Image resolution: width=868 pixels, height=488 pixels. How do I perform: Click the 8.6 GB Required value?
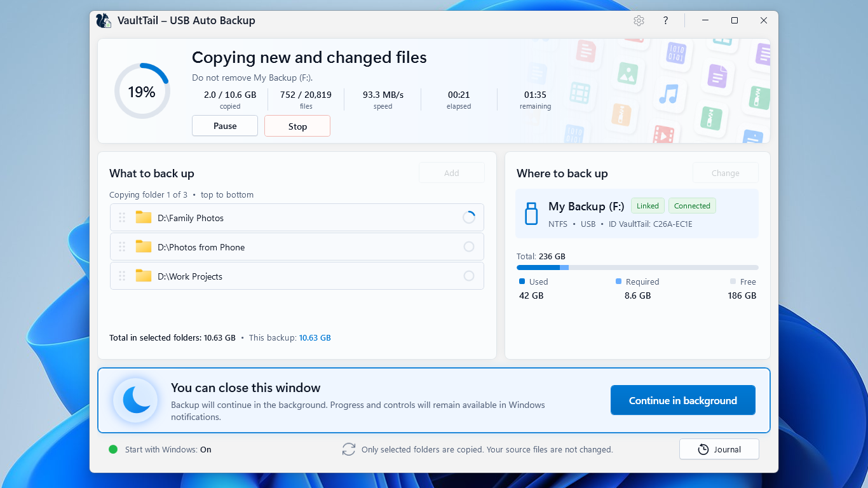coord(637,295)
